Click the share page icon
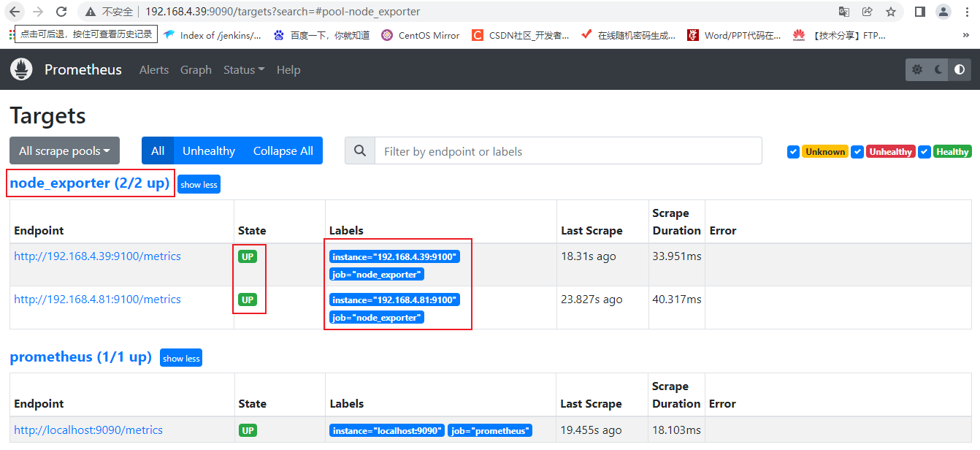Image resolution: width=980 pixels, height=450 pixels. (868, 12)
